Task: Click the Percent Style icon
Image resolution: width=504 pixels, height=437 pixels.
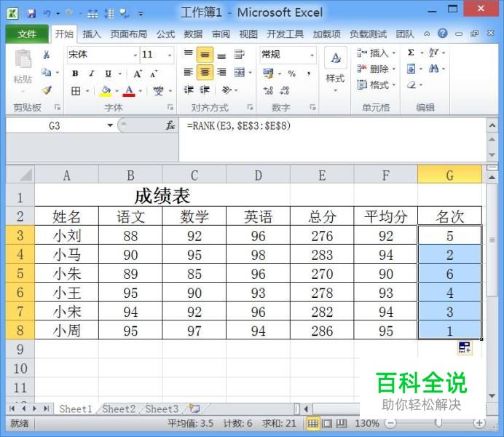Action: coord(291,74)
